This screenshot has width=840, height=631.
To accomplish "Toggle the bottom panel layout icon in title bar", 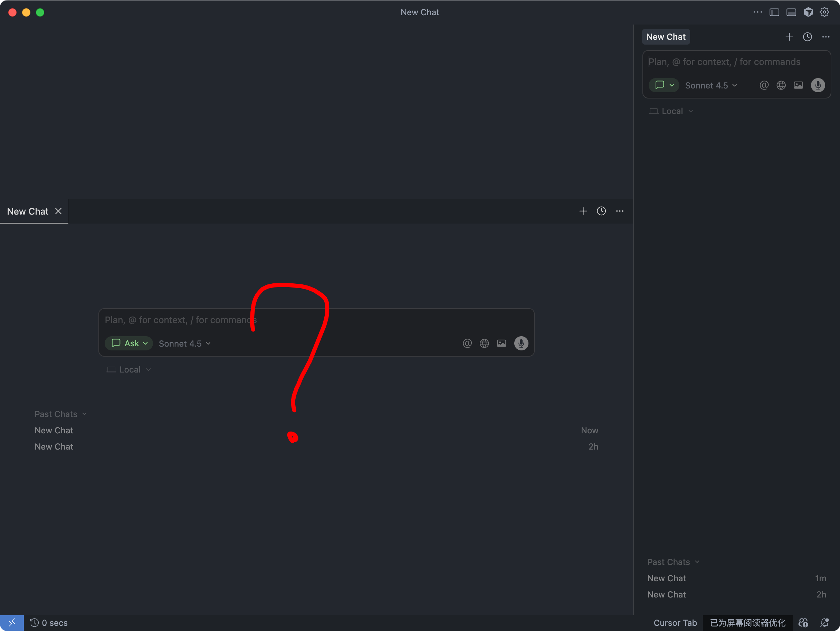I will (x=791, y=12).
